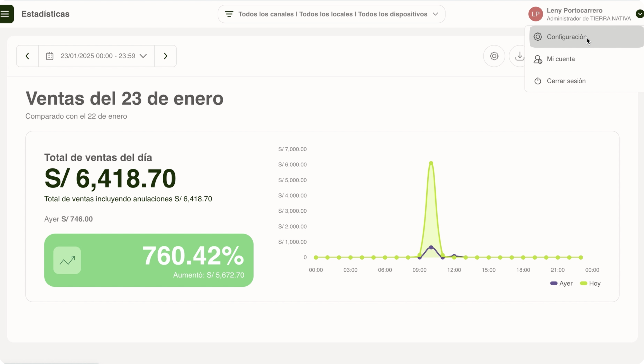The image size is (644, 364).
Task: Click the green 760.42% increase card
Action: click(x=149, y=260)
